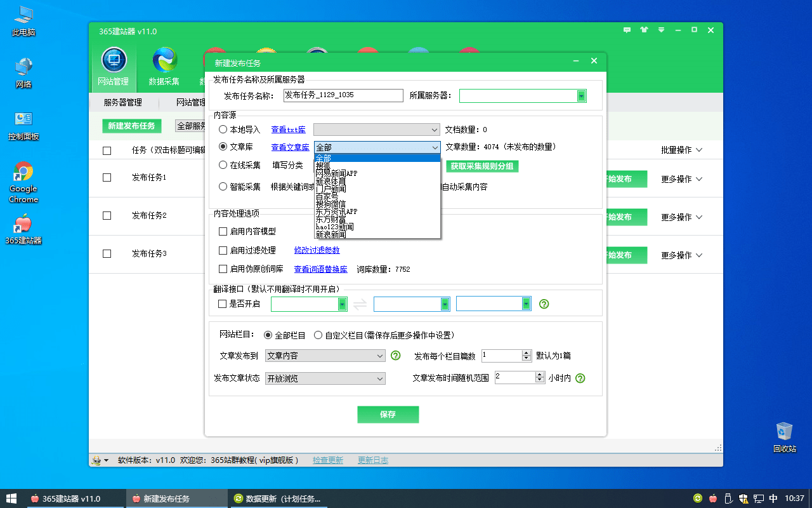
Task: Check the 发布任务1 row checkbox
Action: click(x=107, y=178)
